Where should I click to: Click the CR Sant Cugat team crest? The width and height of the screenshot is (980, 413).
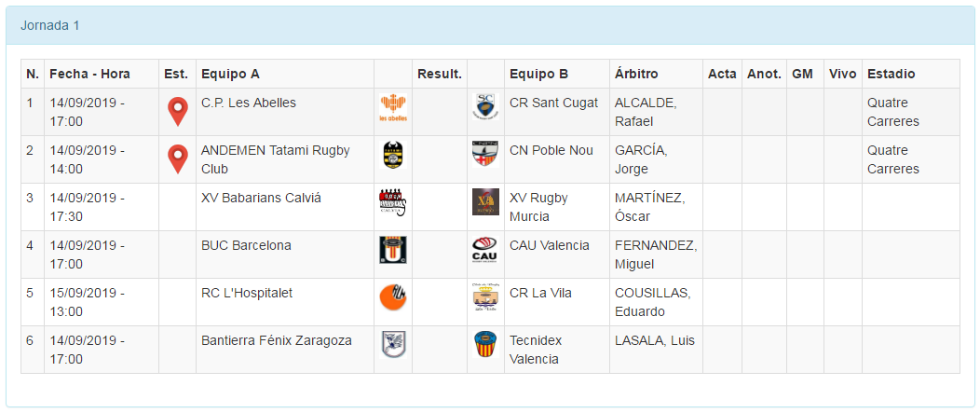click(x=485, y=107)
